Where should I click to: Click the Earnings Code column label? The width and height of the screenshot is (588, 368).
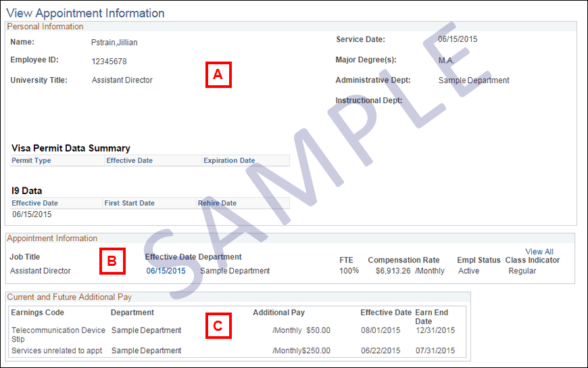pyautogui.click(x=37, y=313)
